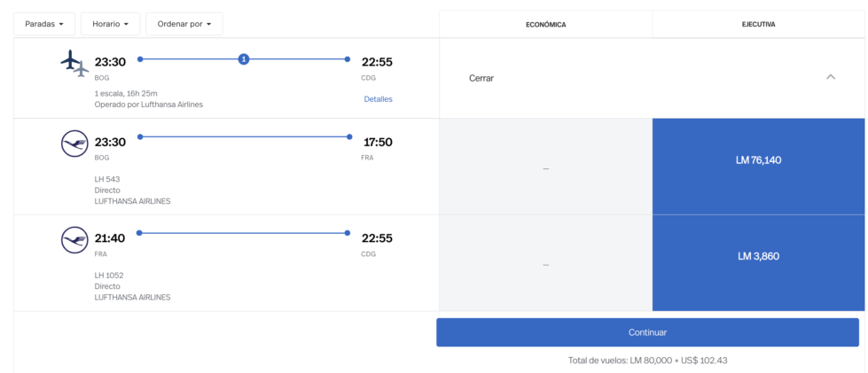The image size is (868, 373).
Task: Click the stopover circle marked 1
Action: (x=244, y=59)
